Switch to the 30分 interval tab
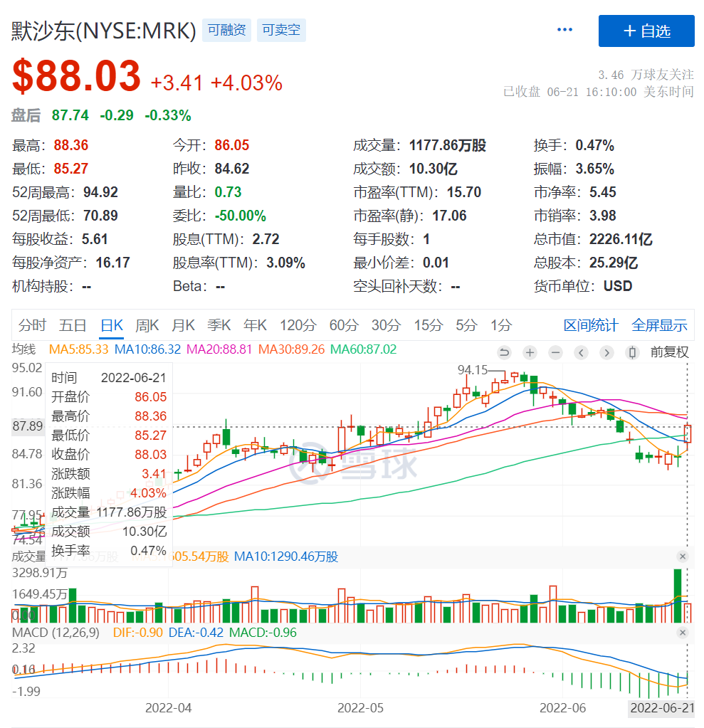 click(x=386, y=325)
